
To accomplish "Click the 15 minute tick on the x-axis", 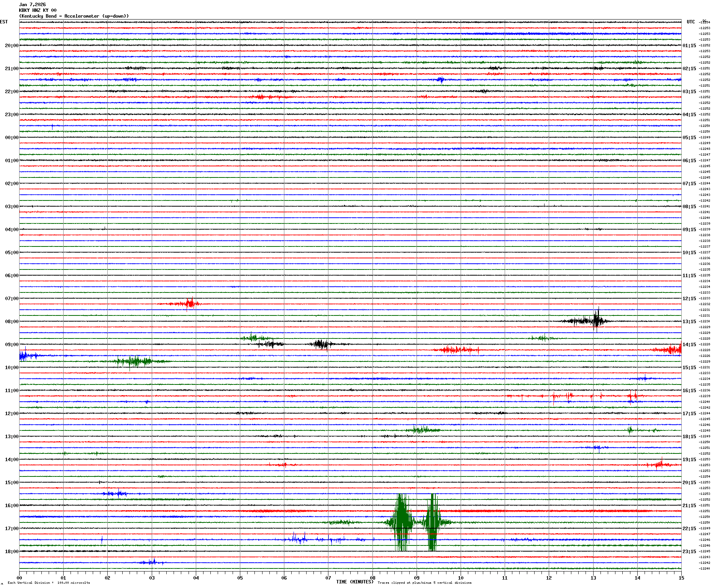I will [x=681, y=578].
